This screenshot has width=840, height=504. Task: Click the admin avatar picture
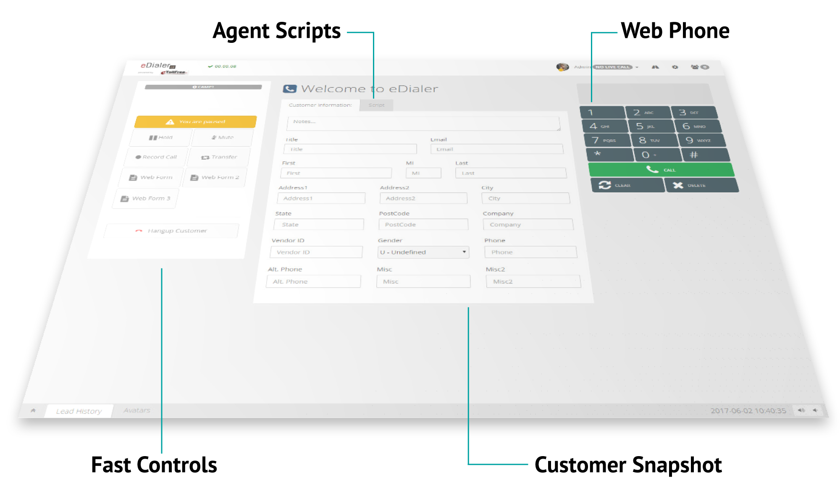562,67
